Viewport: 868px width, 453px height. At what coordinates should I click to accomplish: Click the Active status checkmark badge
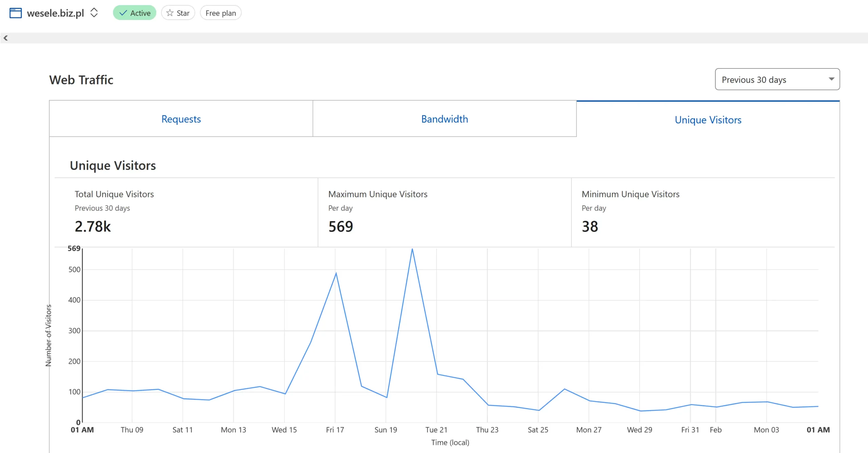coord(135,13)
